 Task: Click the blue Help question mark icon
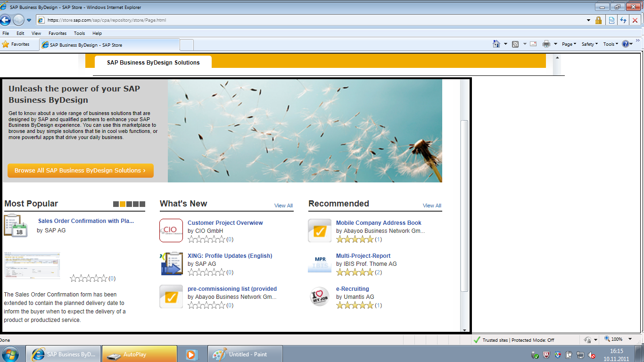(x=626, y=44)
